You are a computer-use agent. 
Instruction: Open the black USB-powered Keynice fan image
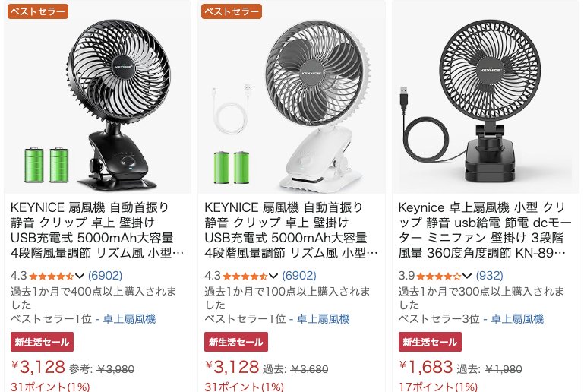(x=486, y=97)
